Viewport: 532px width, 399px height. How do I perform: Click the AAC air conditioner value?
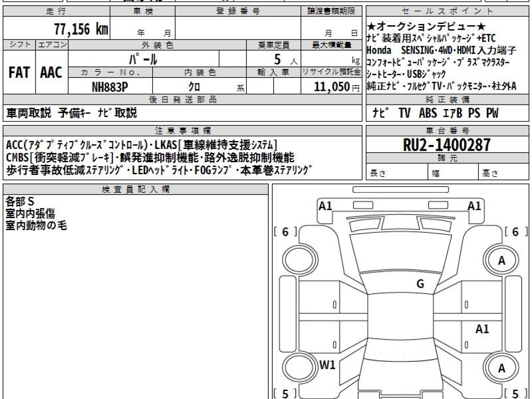(51, 73)
